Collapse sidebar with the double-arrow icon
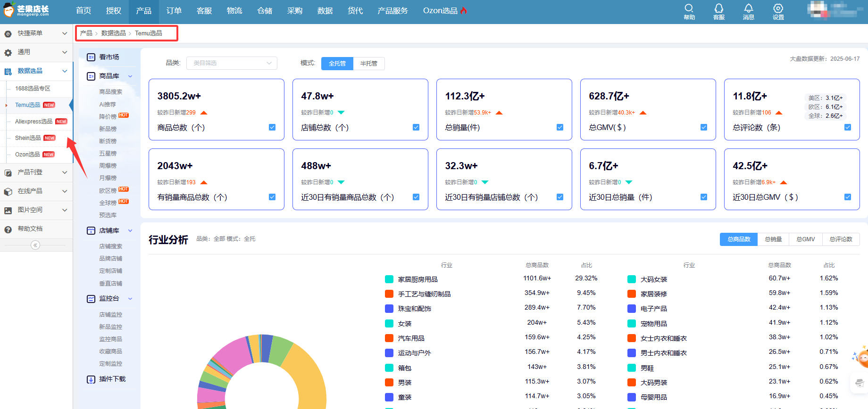The height and width of the screenshot is (409, 868). pos(35,245)
